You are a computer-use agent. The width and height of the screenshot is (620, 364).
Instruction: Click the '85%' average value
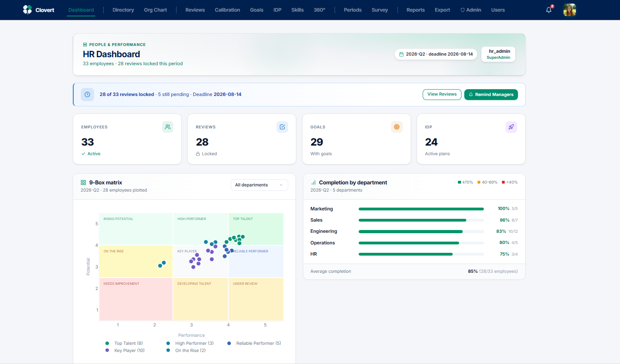[x=473, y=271]
